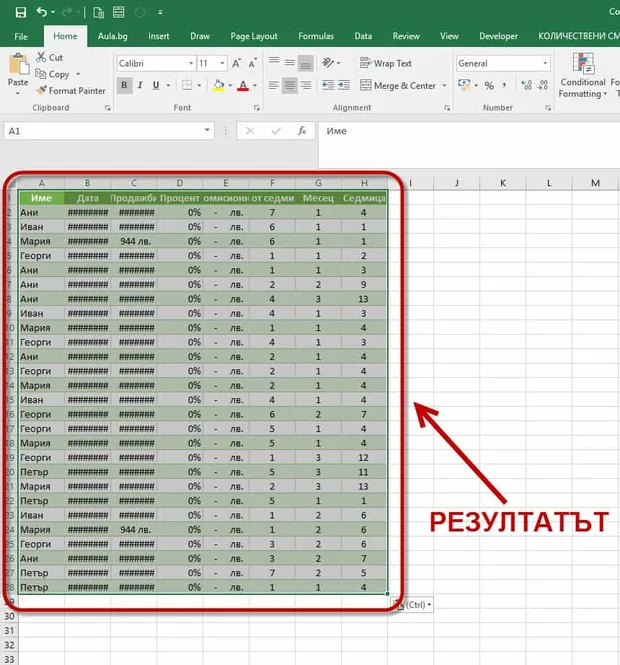
Task: Apply the Accounting currency number format
Action: point(464,85)
